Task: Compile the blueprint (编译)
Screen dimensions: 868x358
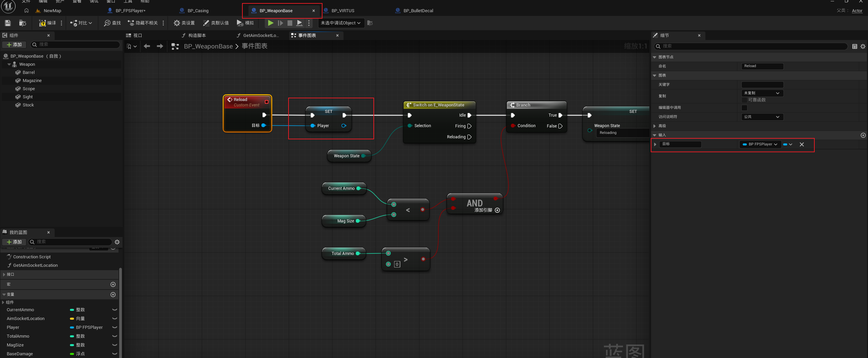Action: coord(47,23)
